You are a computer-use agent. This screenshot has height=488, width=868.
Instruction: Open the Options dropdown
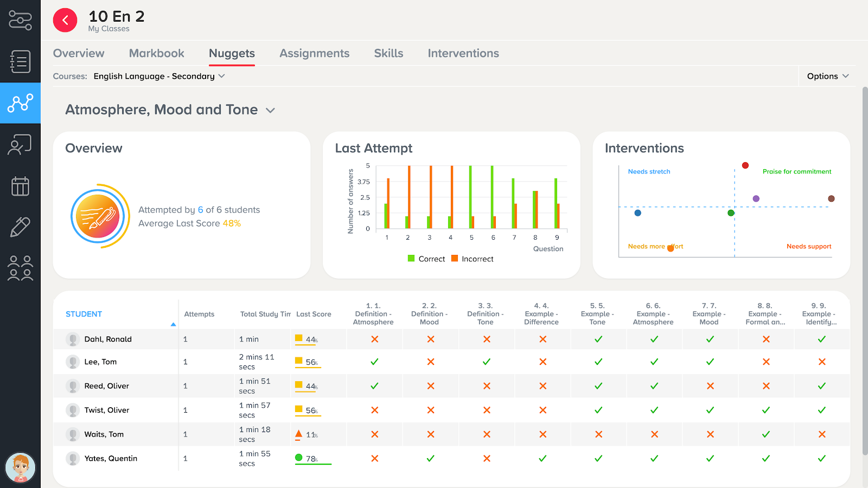[828, 76]
